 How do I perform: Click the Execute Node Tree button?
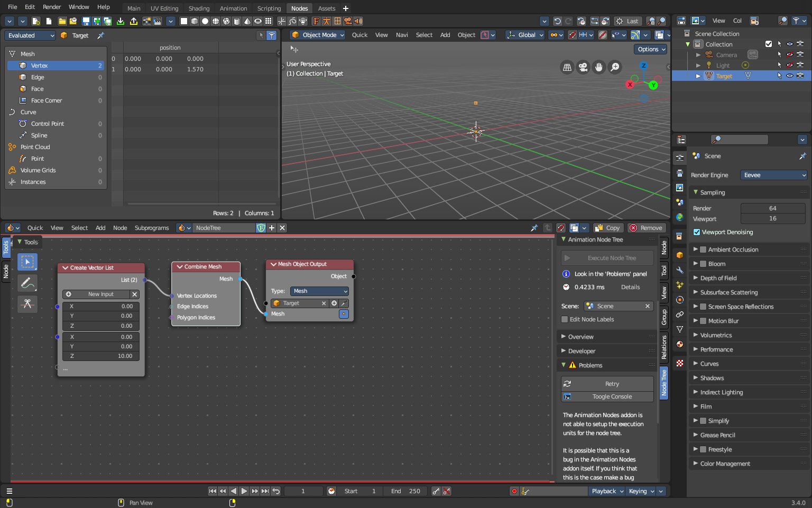tap(606, 257)
